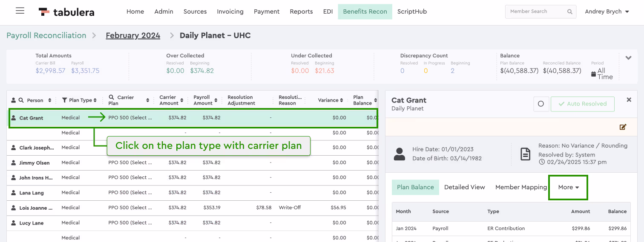Open the EDI menu

pos(328,11)
